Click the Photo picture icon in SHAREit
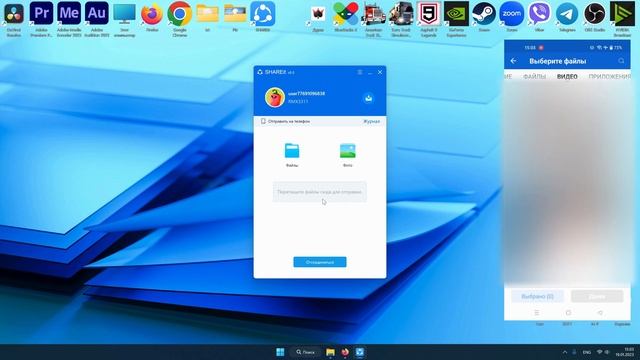 point(347,151)
